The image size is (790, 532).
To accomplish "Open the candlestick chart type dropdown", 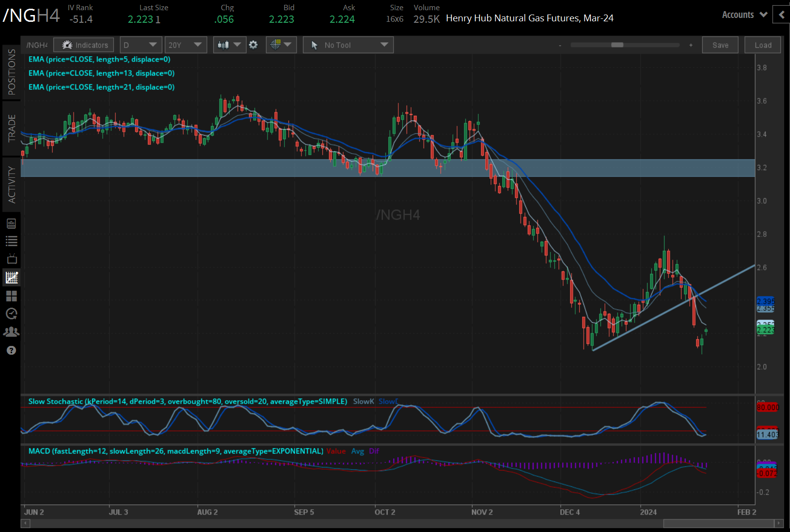I will [x=229, y=45].
